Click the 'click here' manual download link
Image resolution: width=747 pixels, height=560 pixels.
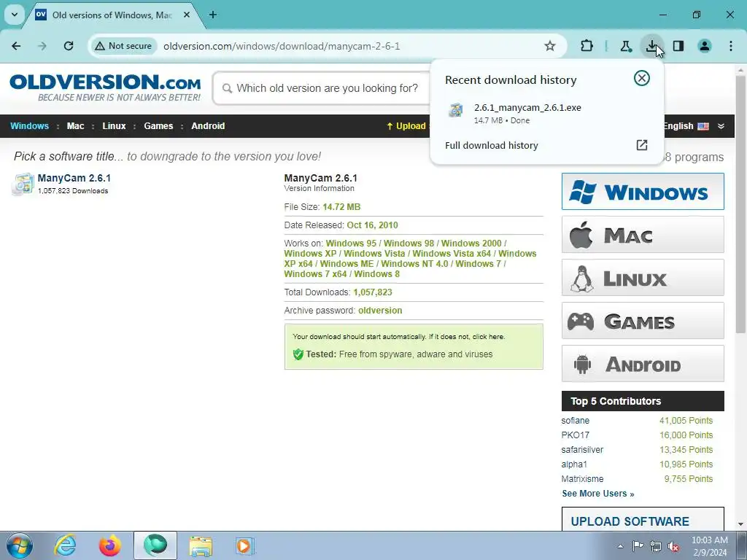488,337
